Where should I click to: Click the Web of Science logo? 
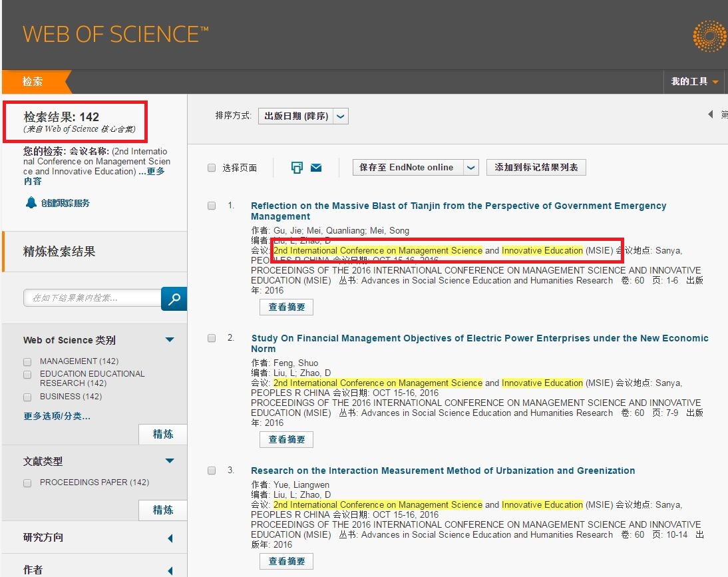[116, 35]
